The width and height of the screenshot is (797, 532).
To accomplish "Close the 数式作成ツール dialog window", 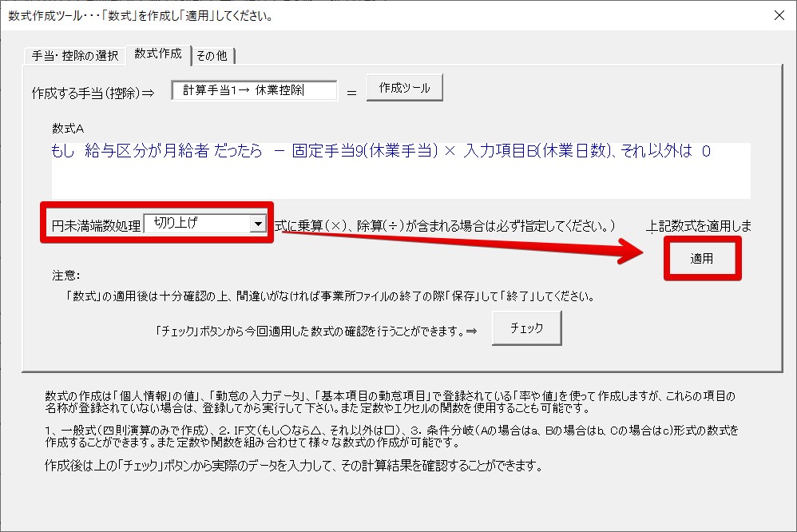I will (x=778, y=15).
